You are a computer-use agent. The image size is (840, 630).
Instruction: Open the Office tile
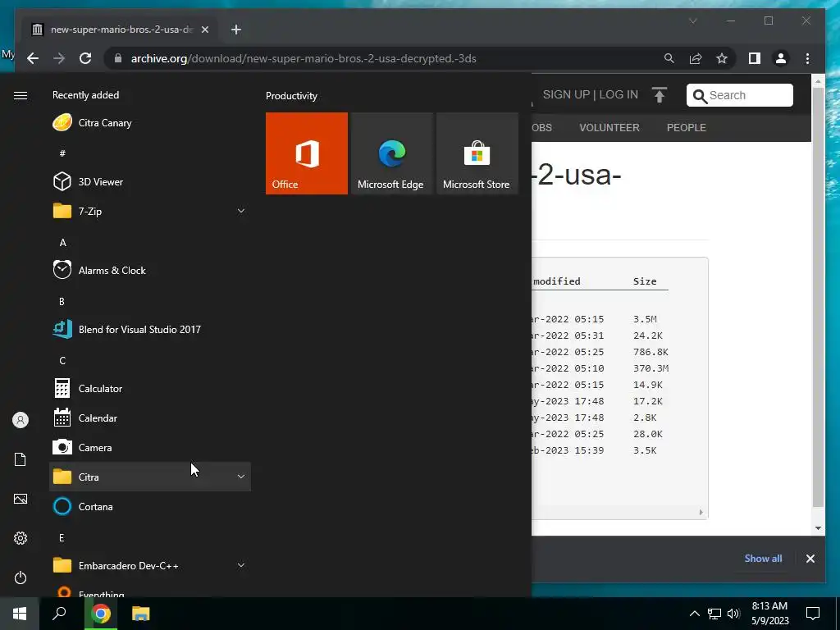pos(307,153)
